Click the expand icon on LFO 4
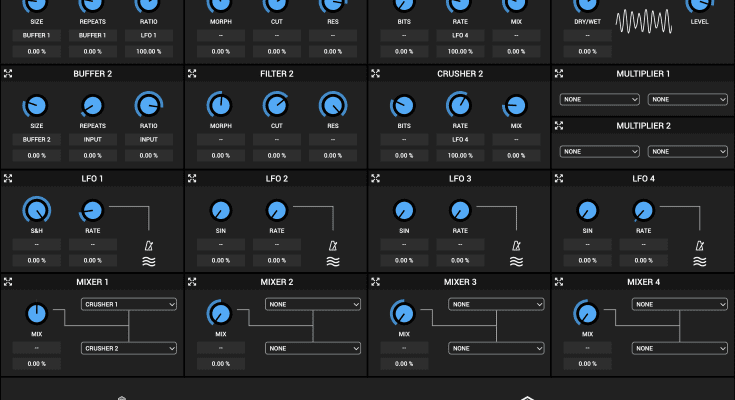This screenshot has width=735, height=400. coord(560,178)
